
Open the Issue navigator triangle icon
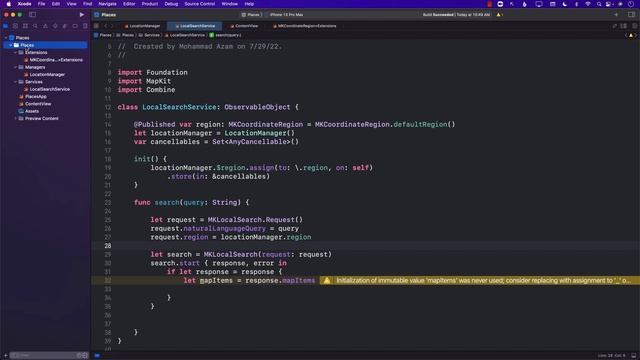[x=45, y=26]
